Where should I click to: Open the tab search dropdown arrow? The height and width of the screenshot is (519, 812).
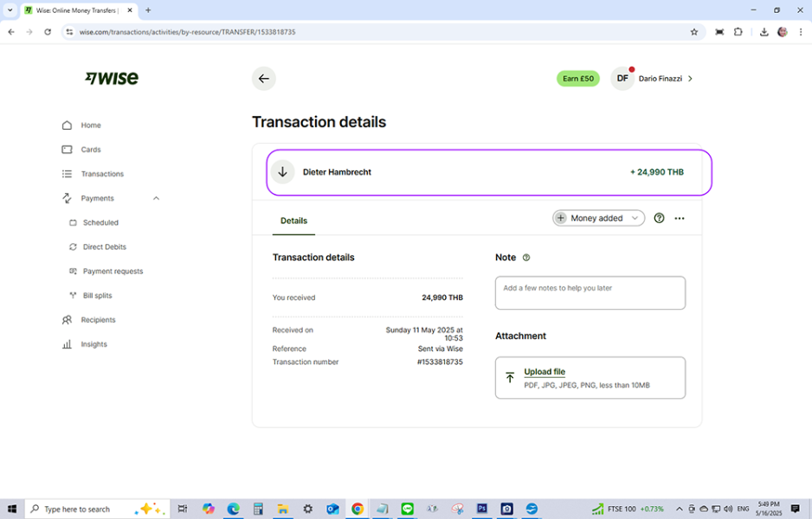coord(10,10)
